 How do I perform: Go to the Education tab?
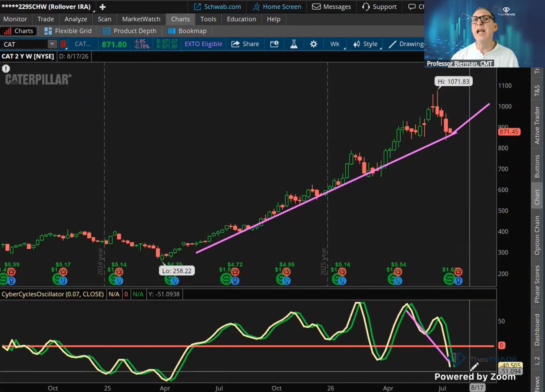pyautogui.click(x=241, y=19)
